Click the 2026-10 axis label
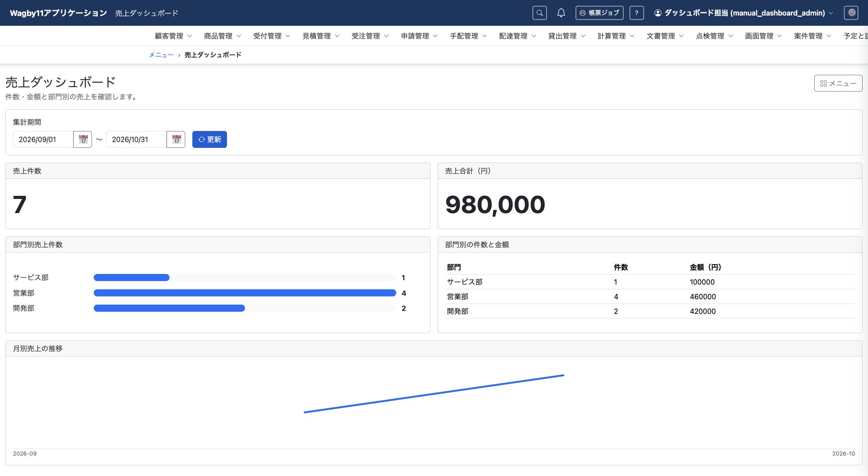868x476 pixels. tap(844, 453)
